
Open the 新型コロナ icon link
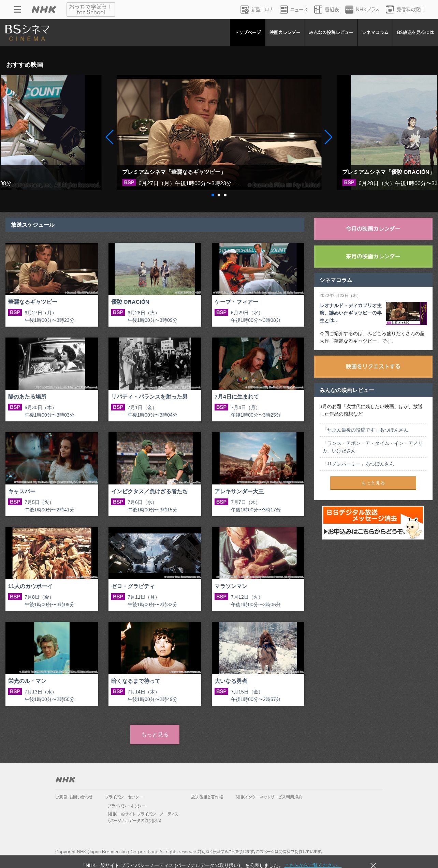tap(257, 10)
